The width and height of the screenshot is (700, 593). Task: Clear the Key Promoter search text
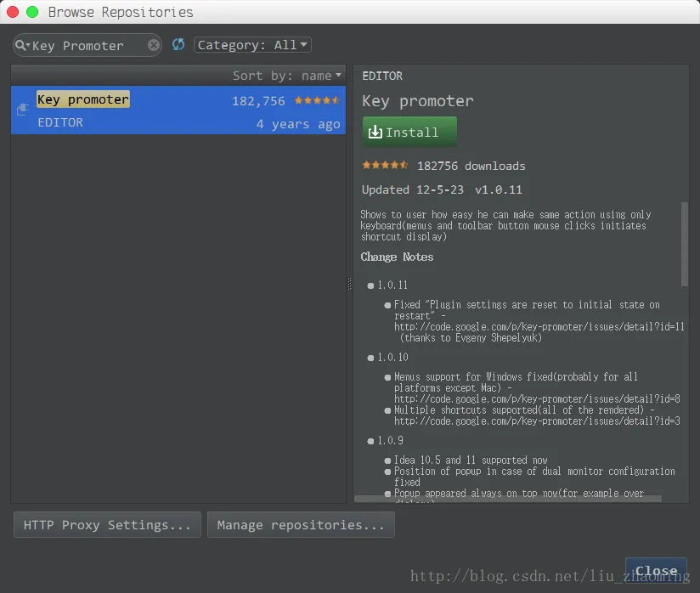pyautogui.click(x=154, y=45)
